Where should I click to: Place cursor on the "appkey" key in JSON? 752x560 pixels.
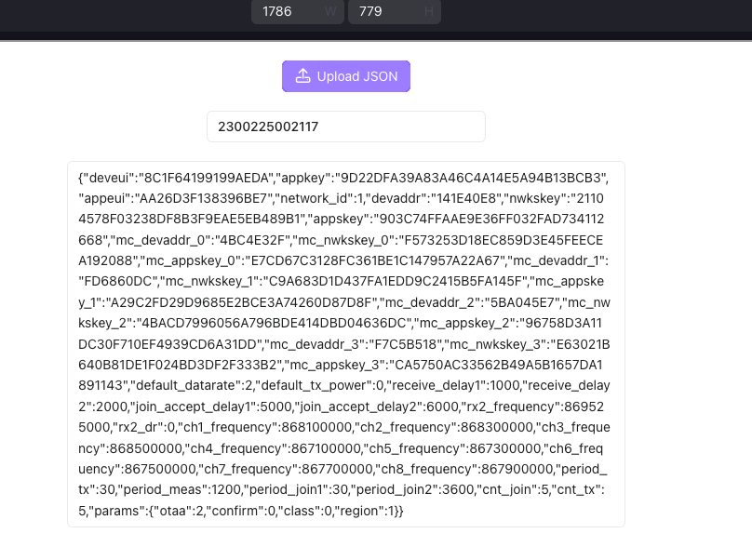tap(302, 178)
